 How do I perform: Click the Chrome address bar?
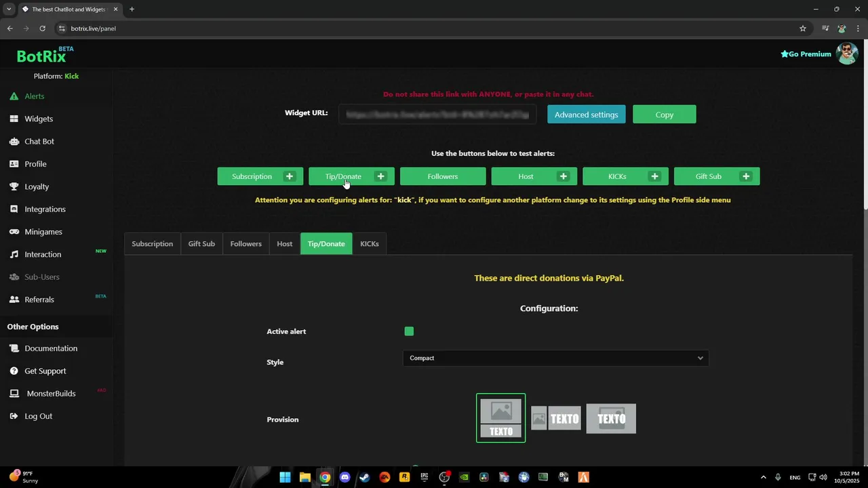point(427,28)
